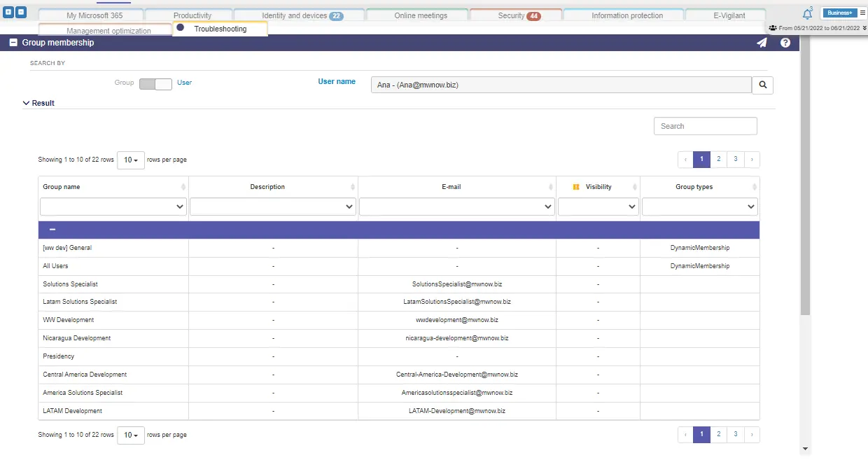Click the yellow warning icon in Visibility header
Viewport: 868px width, 474px height.
click(x=576, y=187)
